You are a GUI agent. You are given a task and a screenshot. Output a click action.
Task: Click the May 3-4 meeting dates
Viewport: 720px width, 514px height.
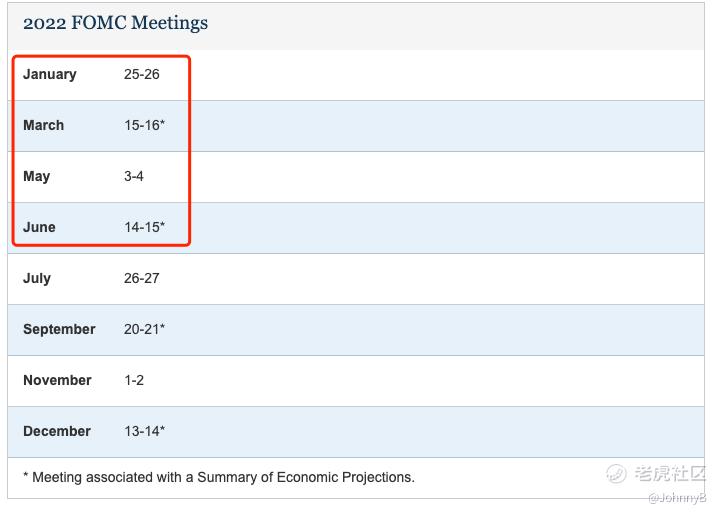coord(134,176)
